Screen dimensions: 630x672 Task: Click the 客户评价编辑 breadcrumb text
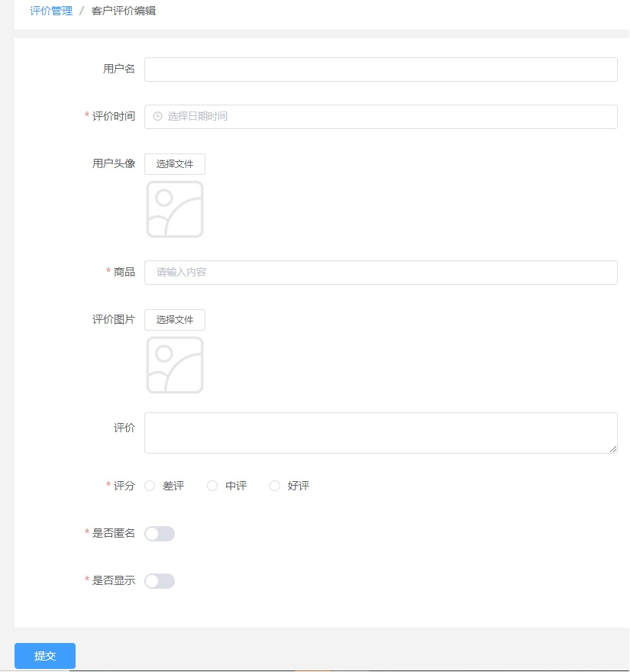point(124,11)
